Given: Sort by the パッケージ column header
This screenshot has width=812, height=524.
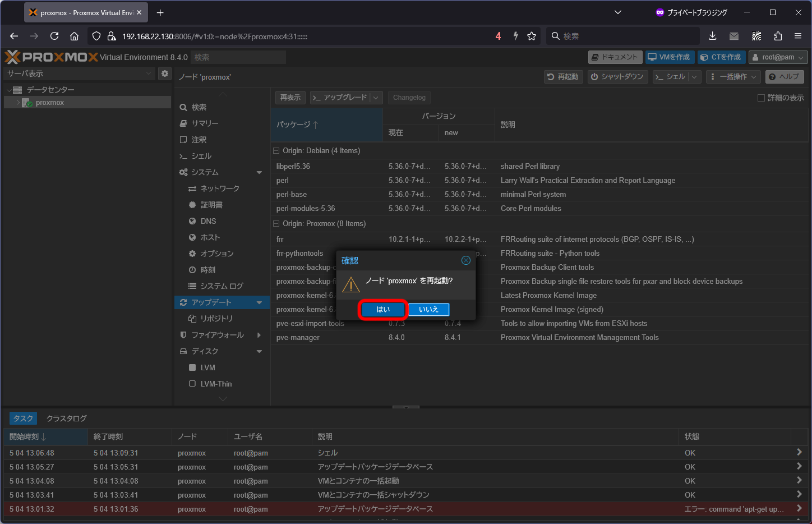Looking at the screenshot, I should pyautogui.click(x=327, y=125).
